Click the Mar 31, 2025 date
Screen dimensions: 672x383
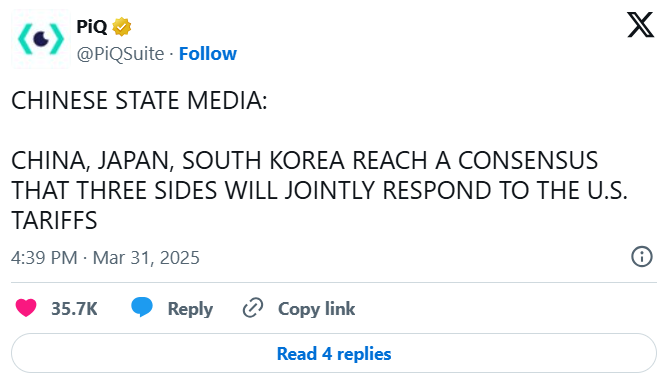pos(146,258)
